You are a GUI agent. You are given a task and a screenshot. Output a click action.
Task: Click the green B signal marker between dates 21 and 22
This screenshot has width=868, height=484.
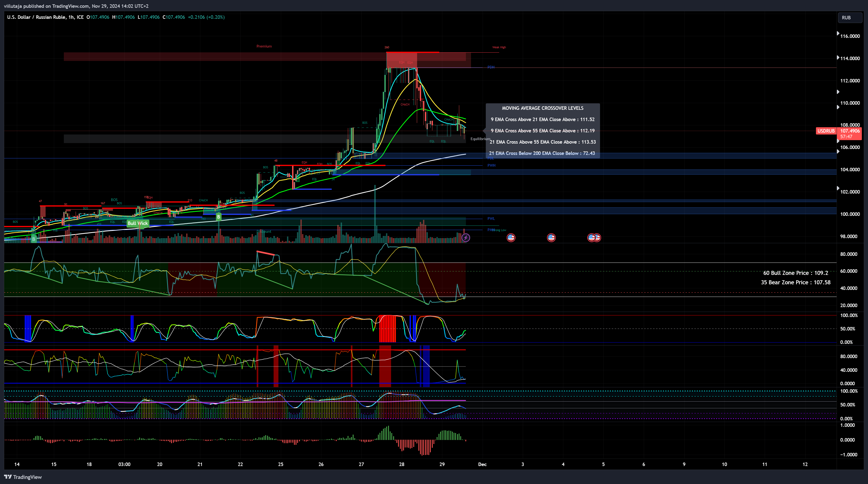coord(218,217)
